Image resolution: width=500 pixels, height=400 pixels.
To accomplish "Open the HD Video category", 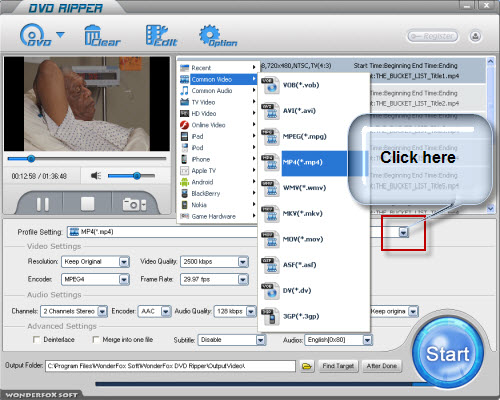I will point(218,113).
